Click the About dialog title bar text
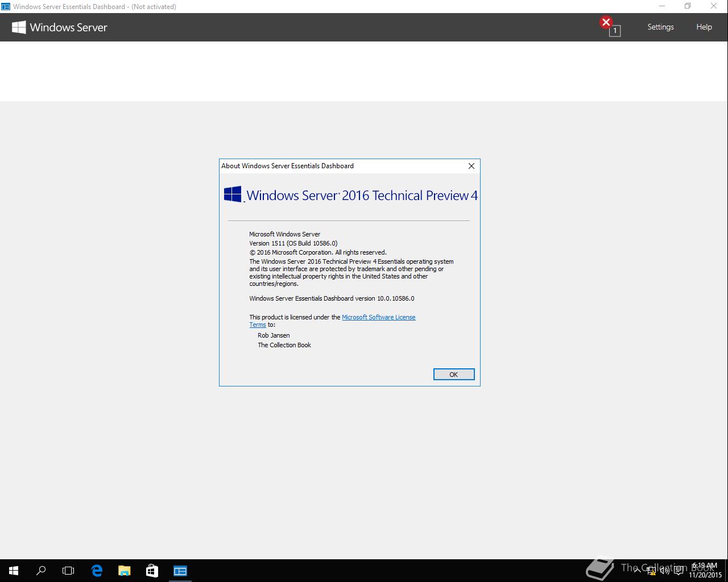 [287, 166]
